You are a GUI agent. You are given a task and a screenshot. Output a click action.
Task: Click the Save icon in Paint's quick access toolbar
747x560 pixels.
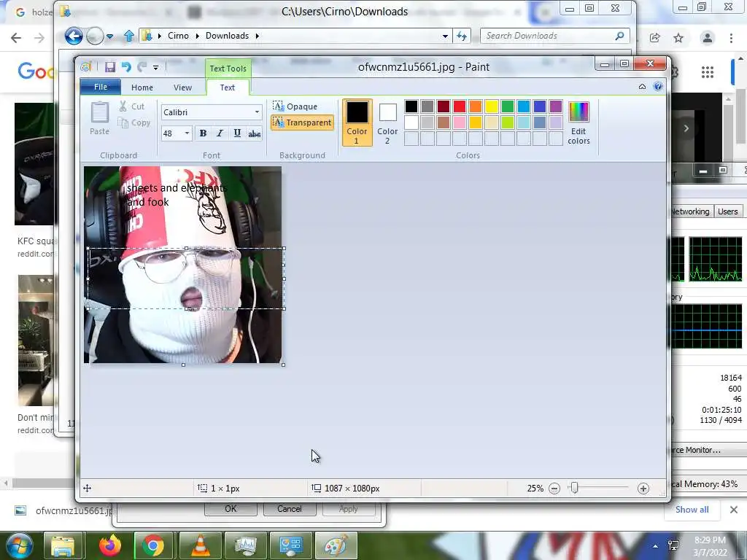click(110, 67)
